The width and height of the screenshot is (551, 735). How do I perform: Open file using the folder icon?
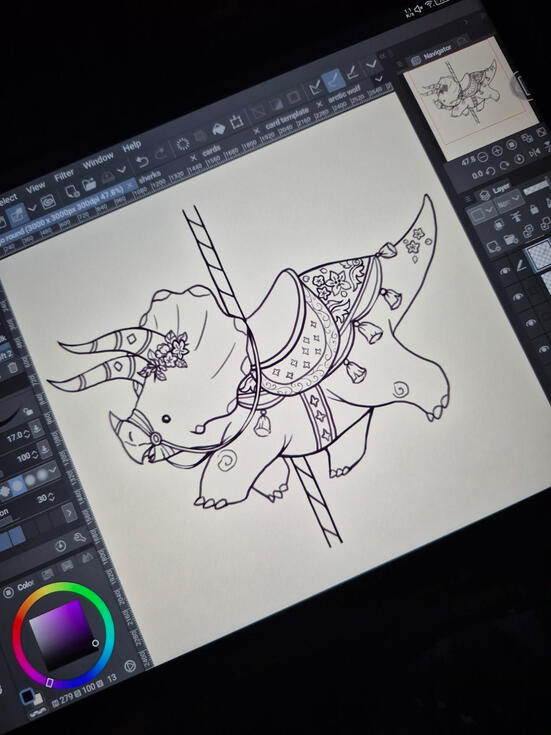(90, 185)
